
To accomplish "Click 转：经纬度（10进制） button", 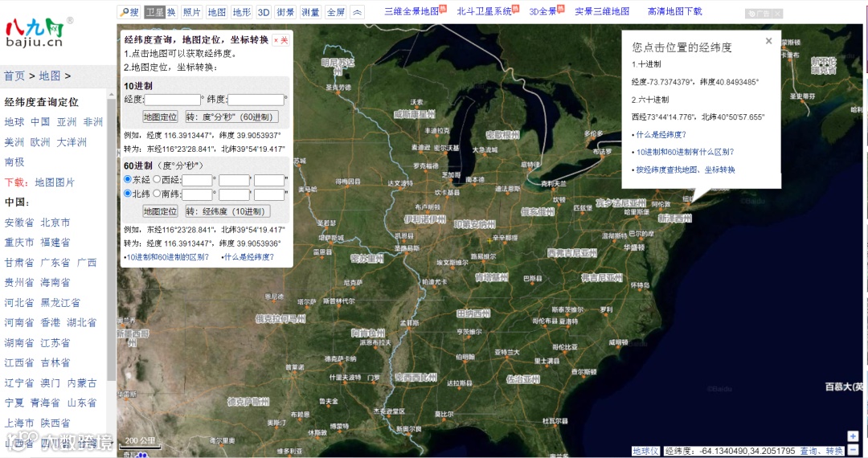I will click(x=228, y=211).
